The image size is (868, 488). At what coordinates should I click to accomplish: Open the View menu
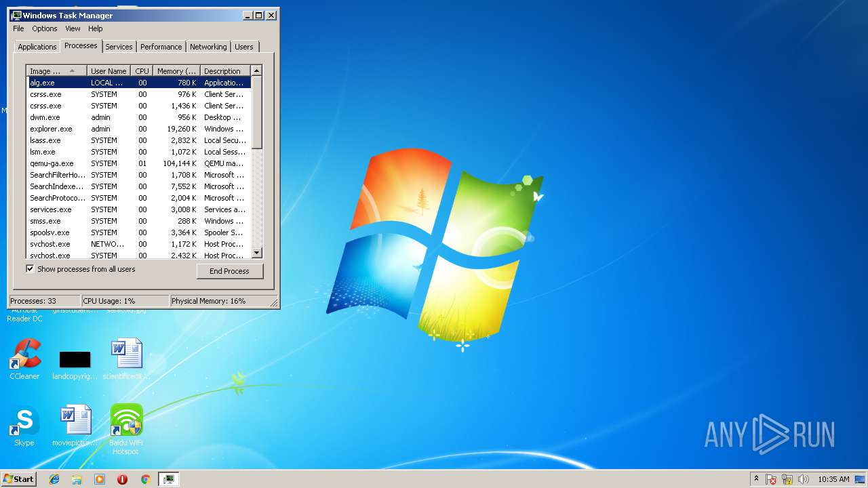[x=73, y=28]
